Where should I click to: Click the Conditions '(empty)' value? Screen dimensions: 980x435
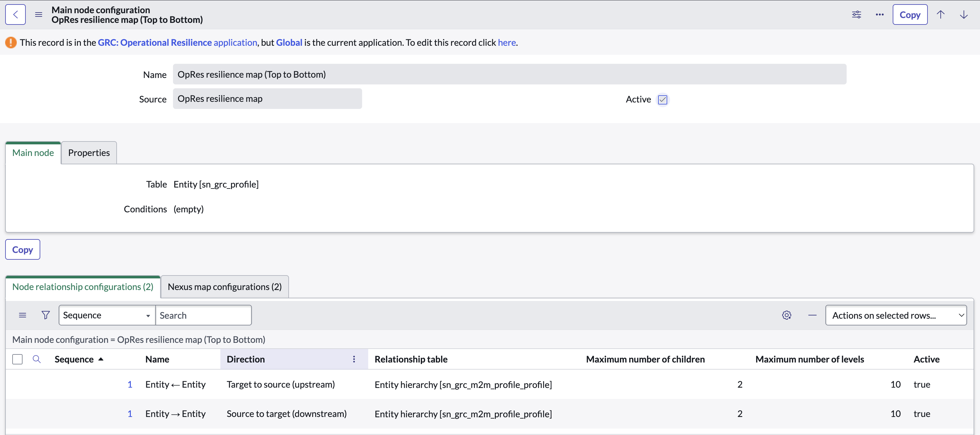click(188, 209)
